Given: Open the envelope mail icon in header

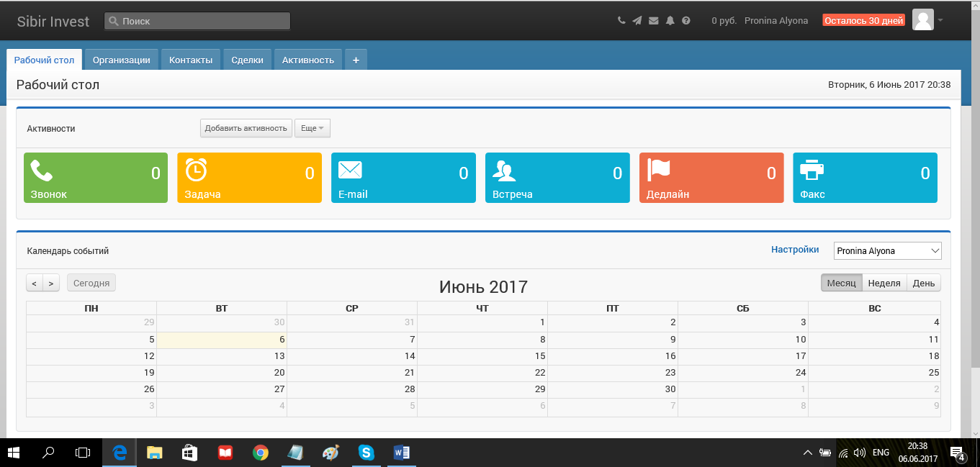Looking at the screenshot, I should [654, 21].
